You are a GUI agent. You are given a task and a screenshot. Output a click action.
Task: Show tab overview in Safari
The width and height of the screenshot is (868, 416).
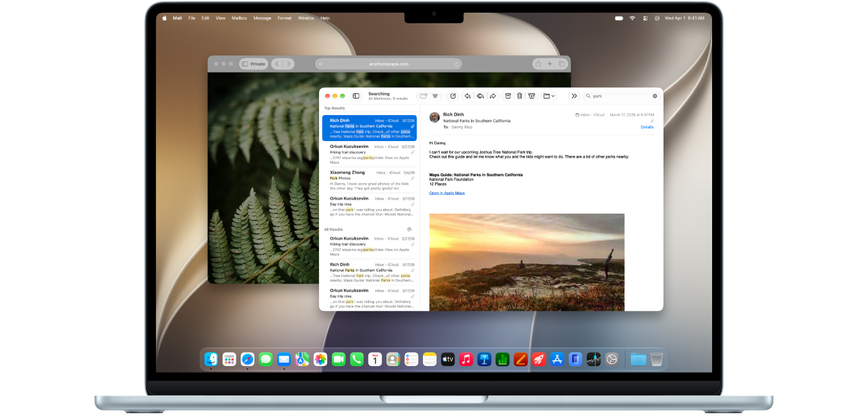[562, 64]
